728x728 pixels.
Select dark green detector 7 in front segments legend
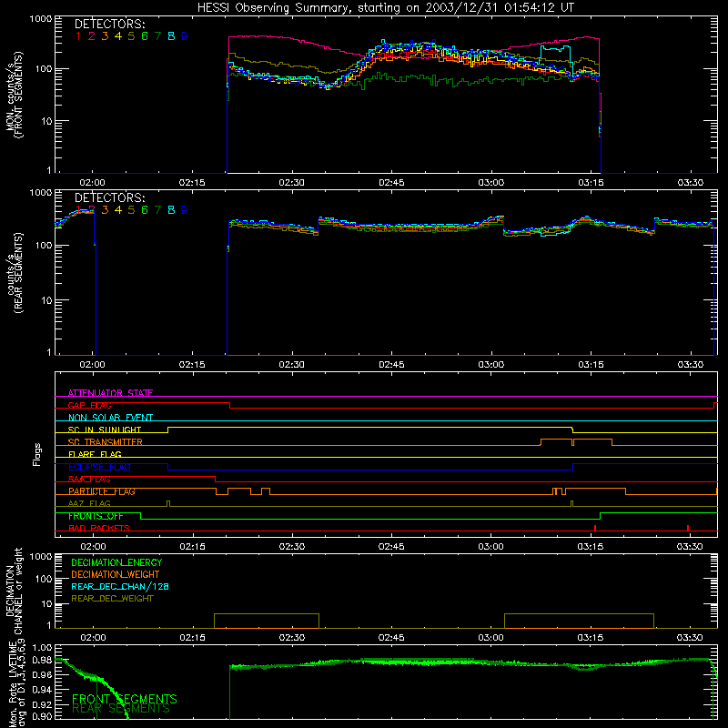coord(157,36)
